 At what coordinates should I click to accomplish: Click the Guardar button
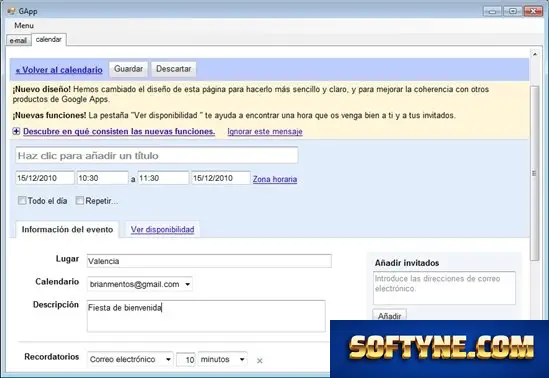128,69
